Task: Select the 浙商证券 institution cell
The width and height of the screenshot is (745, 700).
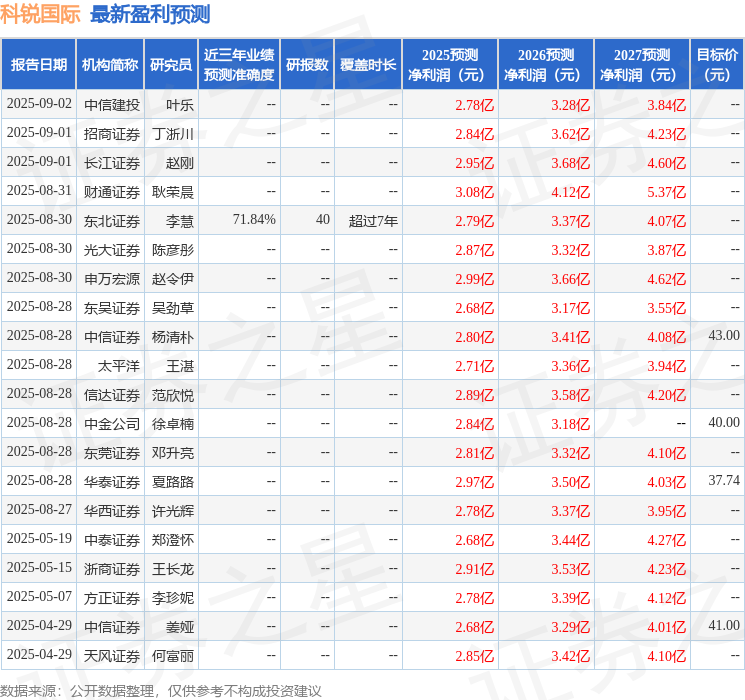Action: (x=112, y=569)
